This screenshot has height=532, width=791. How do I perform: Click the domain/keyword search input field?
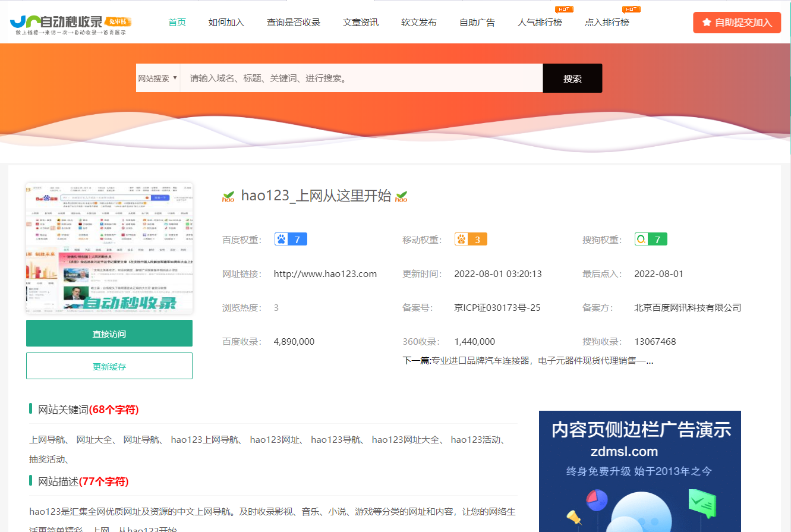coord(361,78)
